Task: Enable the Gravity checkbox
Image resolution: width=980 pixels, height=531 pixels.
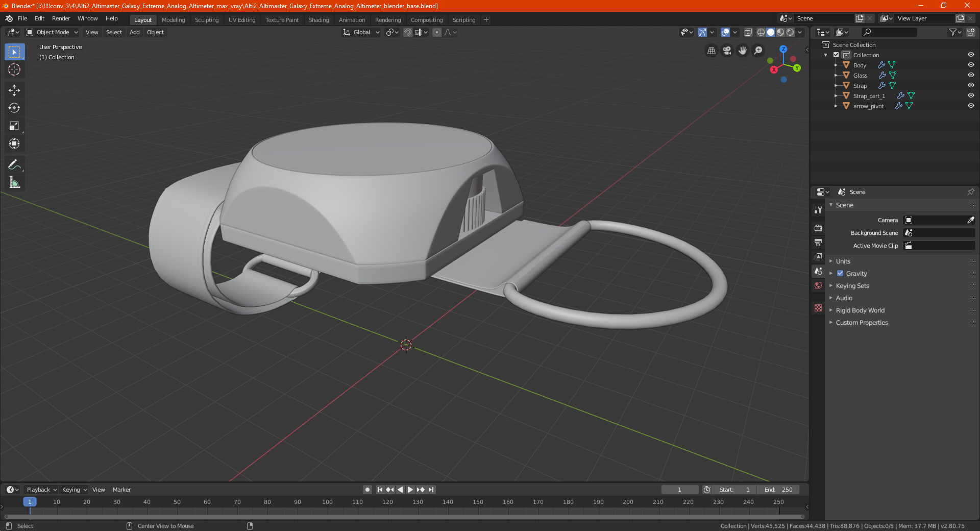Action: (x=840, y=273)
